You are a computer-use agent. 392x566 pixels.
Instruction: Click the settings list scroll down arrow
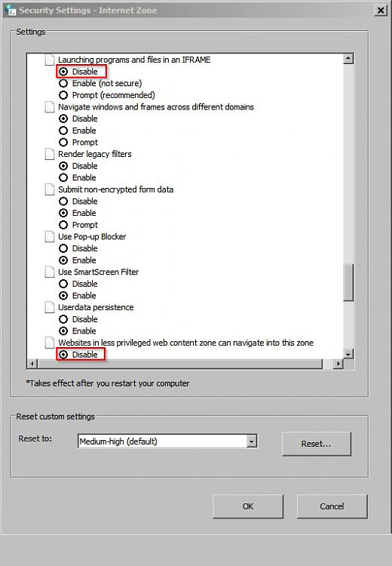point(348,354)
